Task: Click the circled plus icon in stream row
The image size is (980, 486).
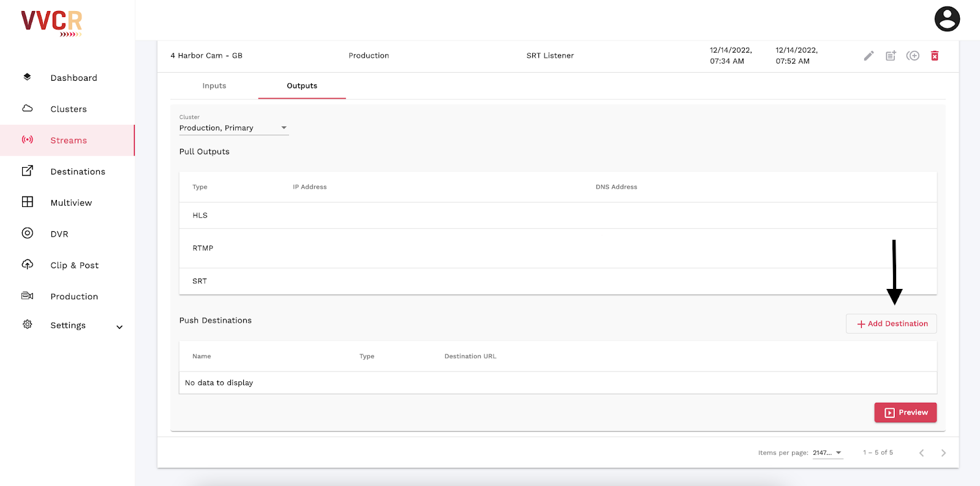Action: [x=913, y=56]
